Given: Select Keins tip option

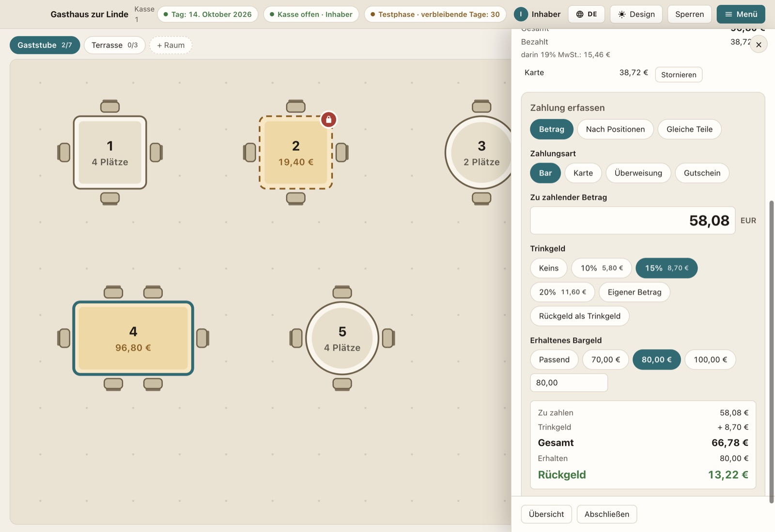Looking at the screenshot, I should [x=549, y=268].
